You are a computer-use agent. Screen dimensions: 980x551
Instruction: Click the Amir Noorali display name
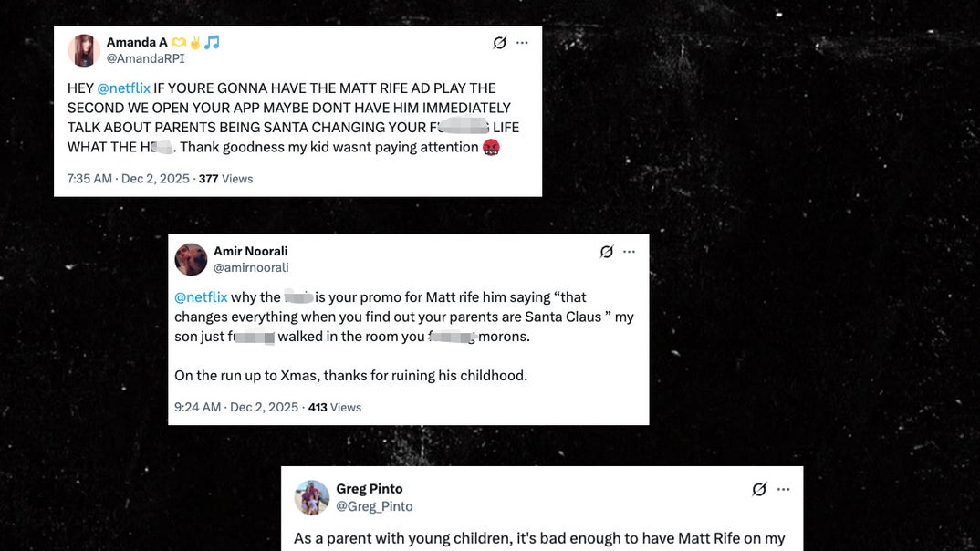coord(251,251)
